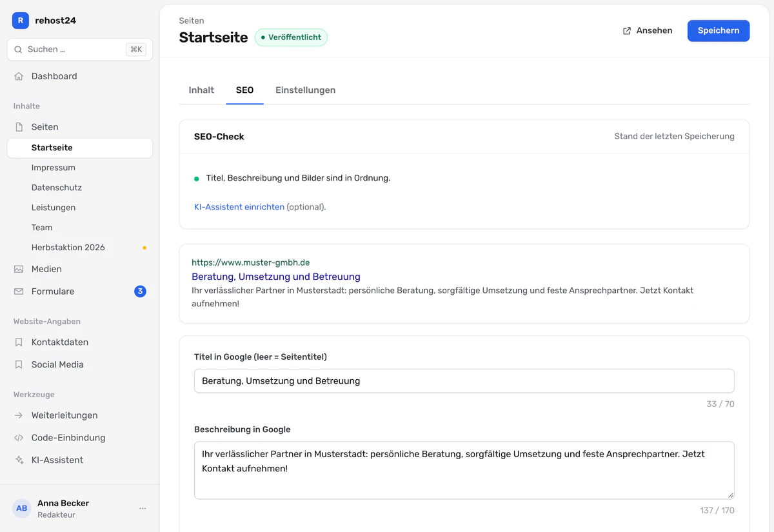The image size is (774, 532).
Task: Switch to the Inhalt tab
Action: [201, 90]
